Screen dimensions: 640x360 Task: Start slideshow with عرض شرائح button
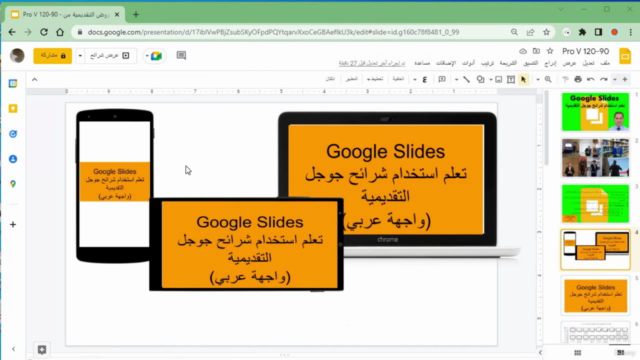pos(109,56)
